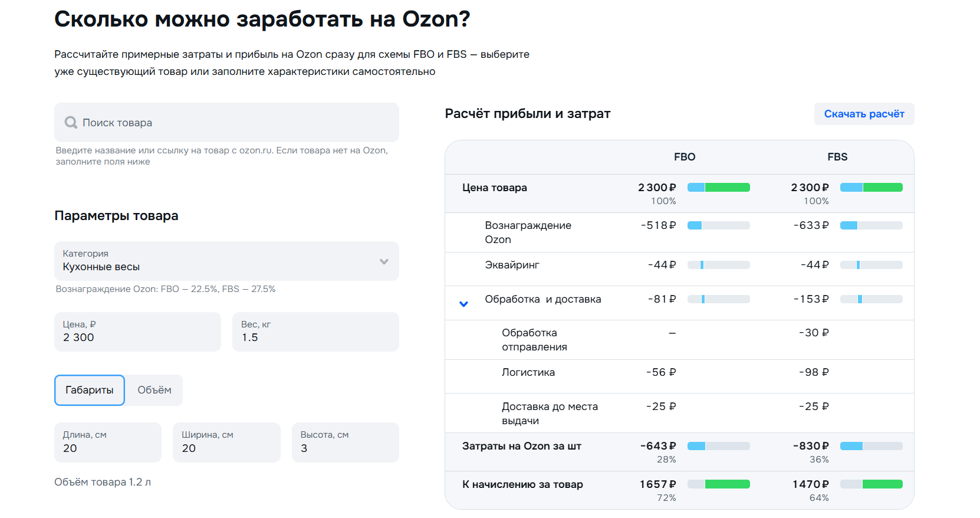Click the Эквайринг row label
Screen dimensions: 980x518
512,265
